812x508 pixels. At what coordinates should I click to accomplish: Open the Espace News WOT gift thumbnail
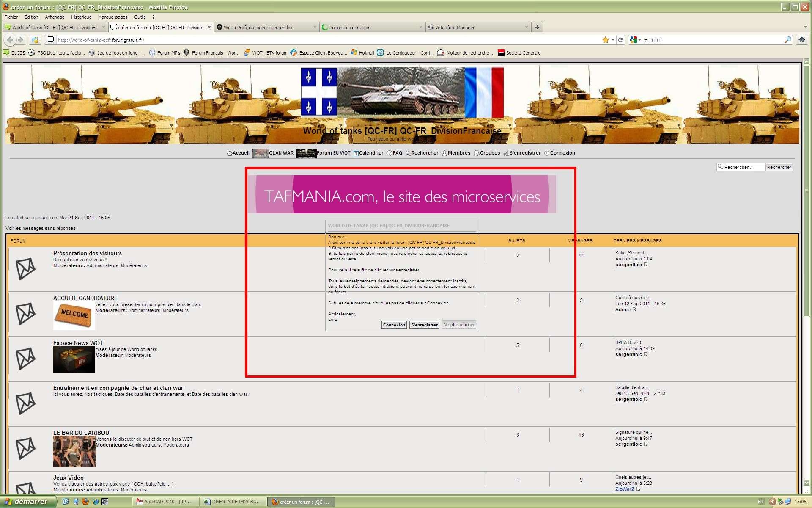[x=74, y=359]
